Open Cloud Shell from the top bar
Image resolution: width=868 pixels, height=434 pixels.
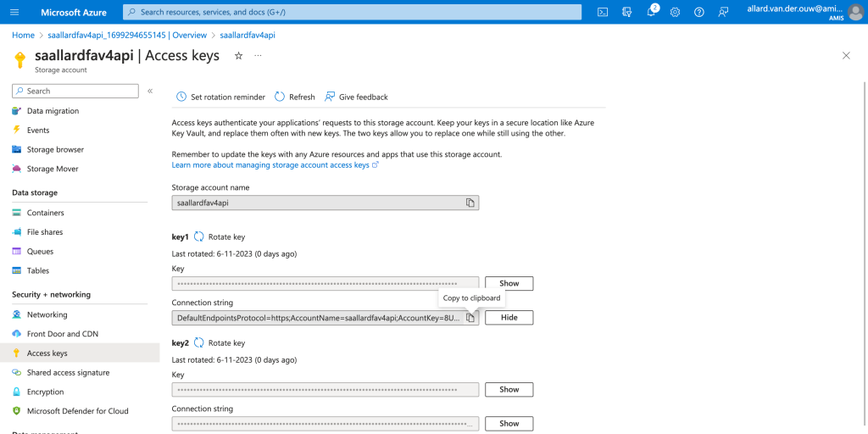(x=603, y=12)
